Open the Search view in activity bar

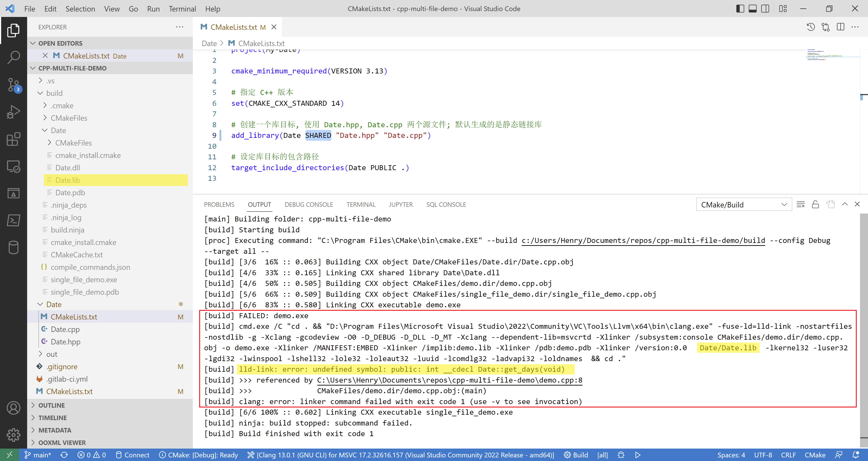(x=14, y=58)
